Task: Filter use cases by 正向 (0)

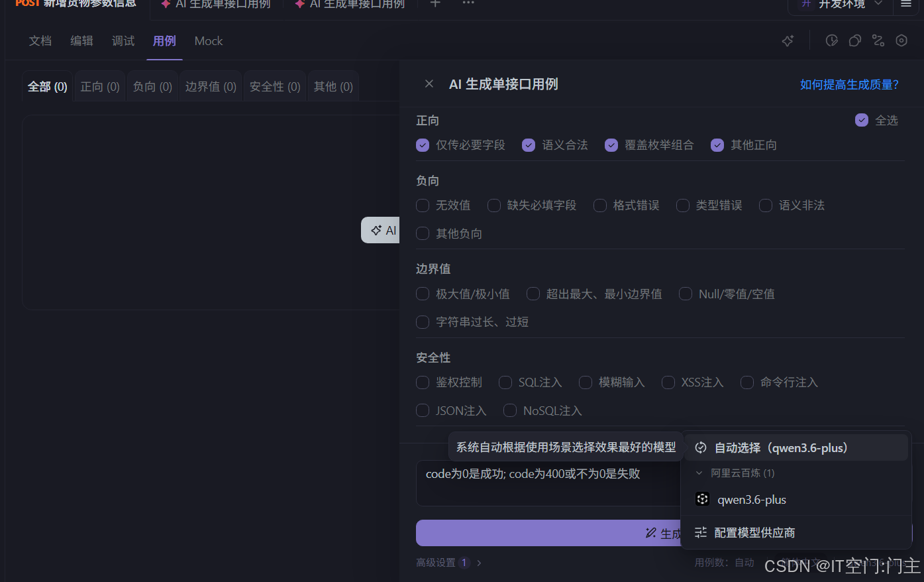Action: (100, 87)
